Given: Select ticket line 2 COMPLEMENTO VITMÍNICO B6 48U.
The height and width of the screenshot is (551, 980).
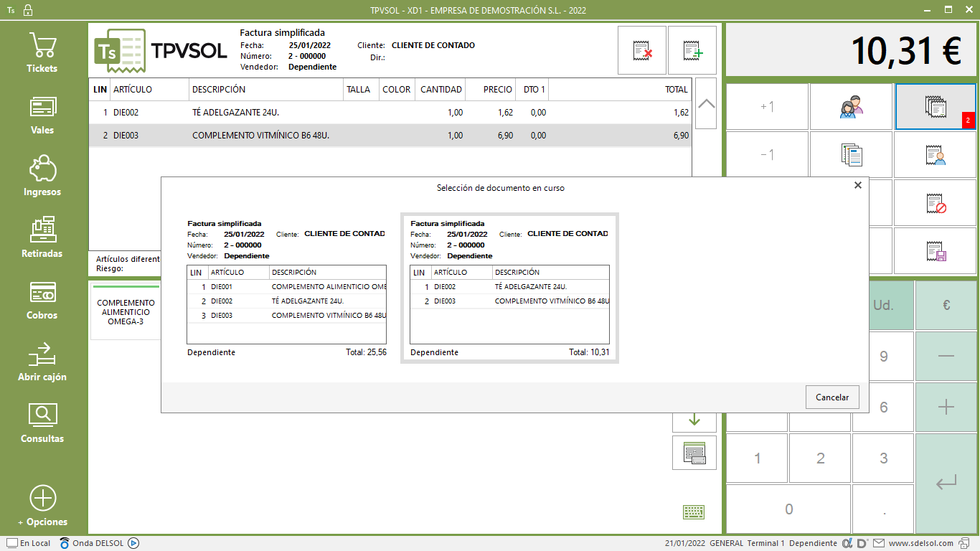Looking at the screenshot, I should [x=390, y=136].
